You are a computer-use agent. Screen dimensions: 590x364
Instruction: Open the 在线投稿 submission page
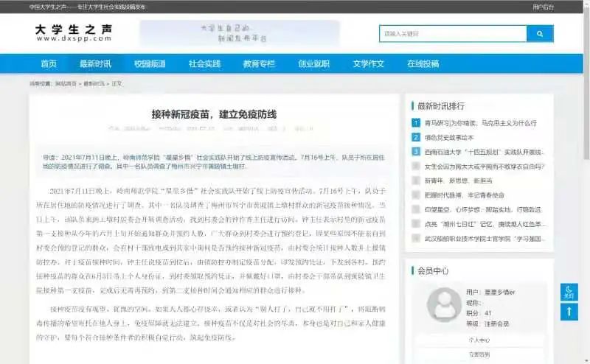coord(423,64)
